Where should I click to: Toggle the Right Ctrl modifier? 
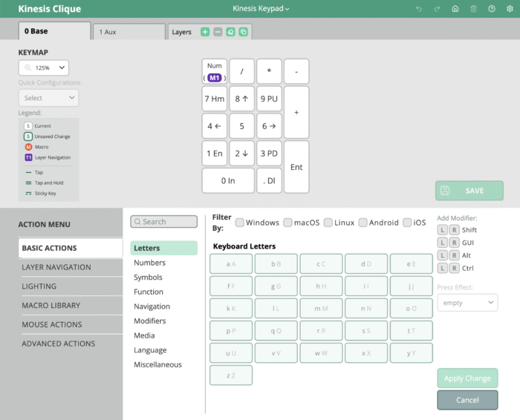tap(454, 269)
